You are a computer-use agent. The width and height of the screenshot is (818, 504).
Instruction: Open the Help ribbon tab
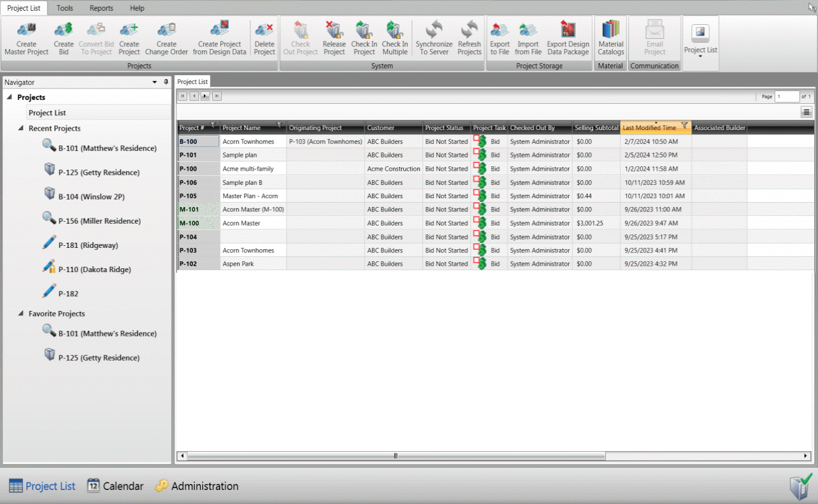137,8
